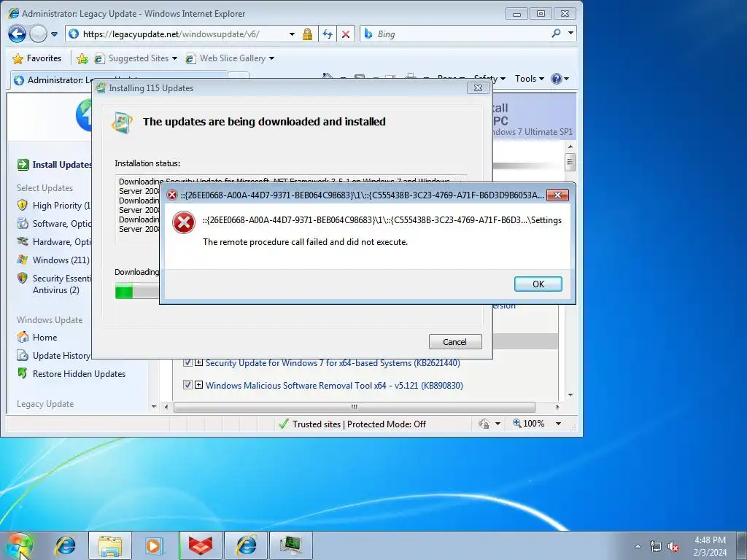This screenshot has height=560, width=747.
Task: Uncheck Malicious Software Removal Tool checkbox
Action: click(x=187, y=385)
